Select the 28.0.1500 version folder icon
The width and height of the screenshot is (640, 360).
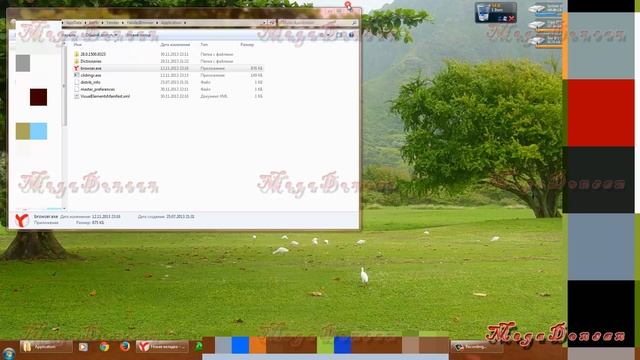76,54
